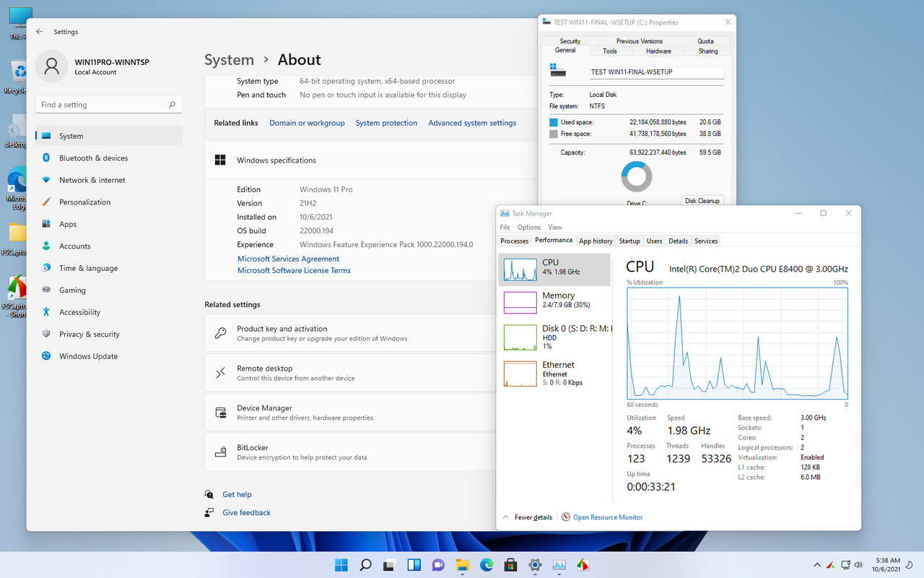Switch to Services tab
Screen dimensions: 924x578
click(706, 241)
